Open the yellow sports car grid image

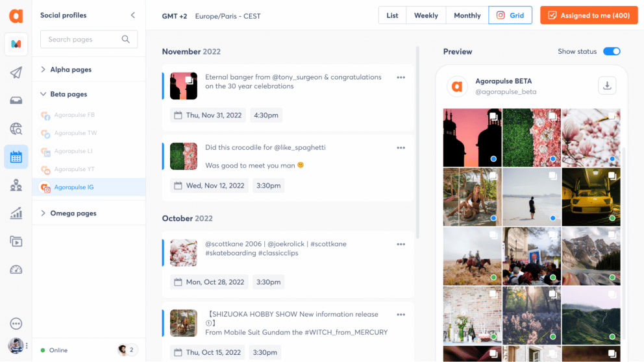click(x=591, y=197)
